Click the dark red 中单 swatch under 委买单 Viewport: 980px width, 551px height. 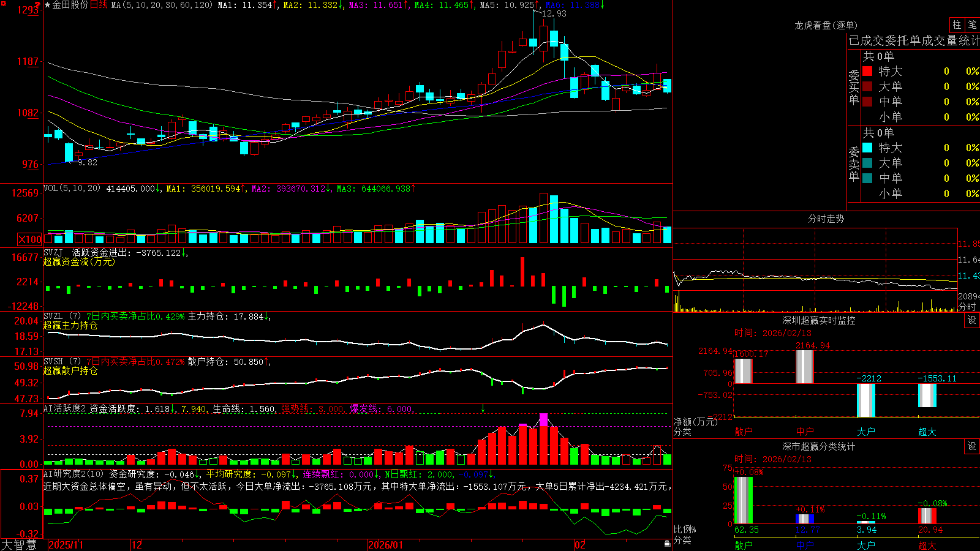(x=867, y=102)
